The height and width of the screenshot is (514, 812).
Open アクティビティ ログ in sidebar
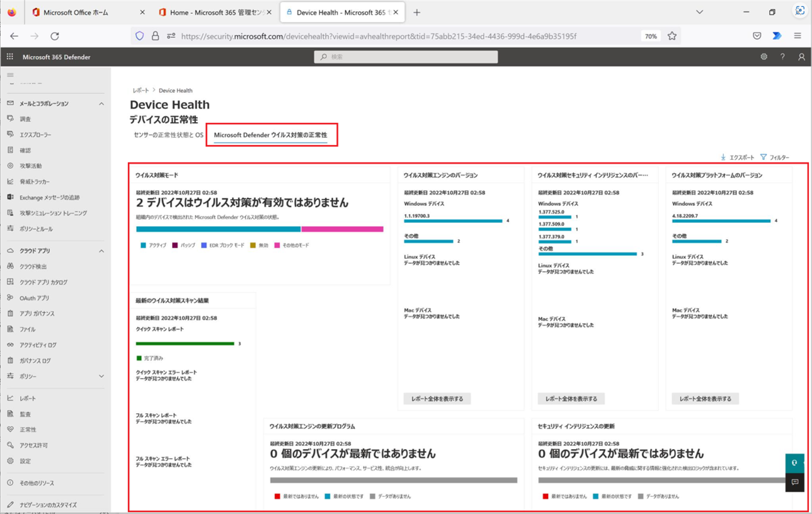pos(38,345)
